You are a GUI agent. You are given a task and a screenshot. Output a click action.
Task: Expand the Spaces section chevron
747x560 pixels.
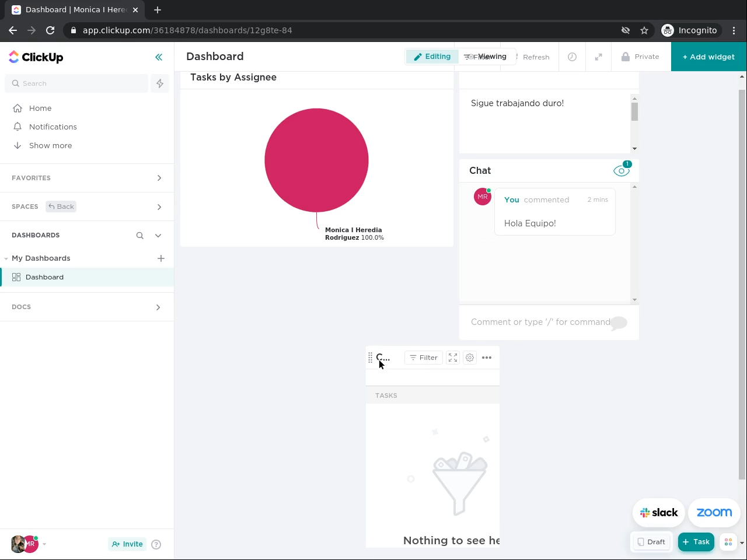tap(159, 207)
